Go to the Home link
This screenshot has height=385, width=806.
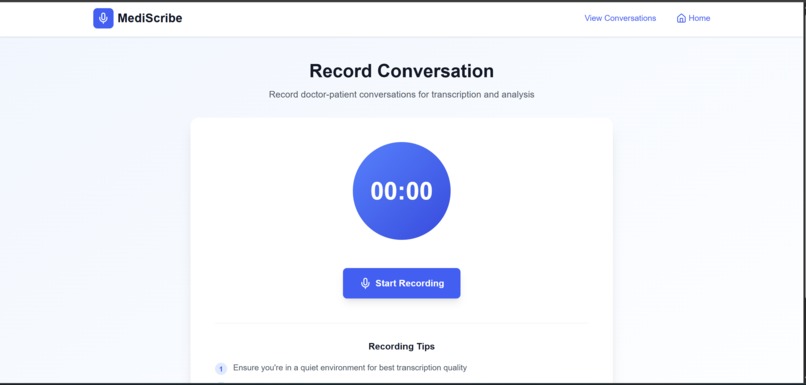693,18
